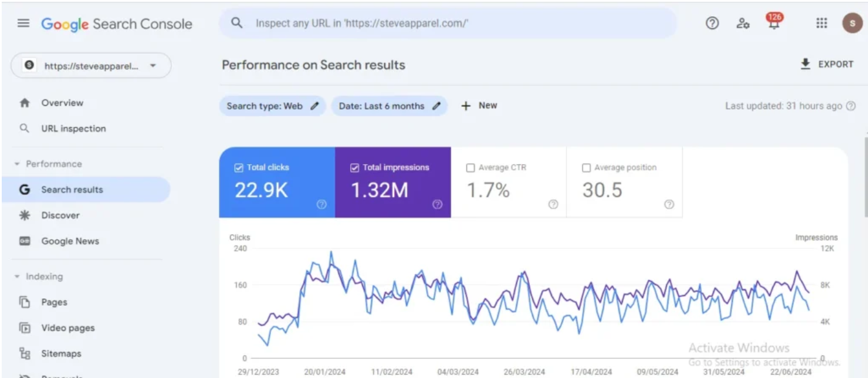Enable the Average position checkbox

[x=586, y=168]
